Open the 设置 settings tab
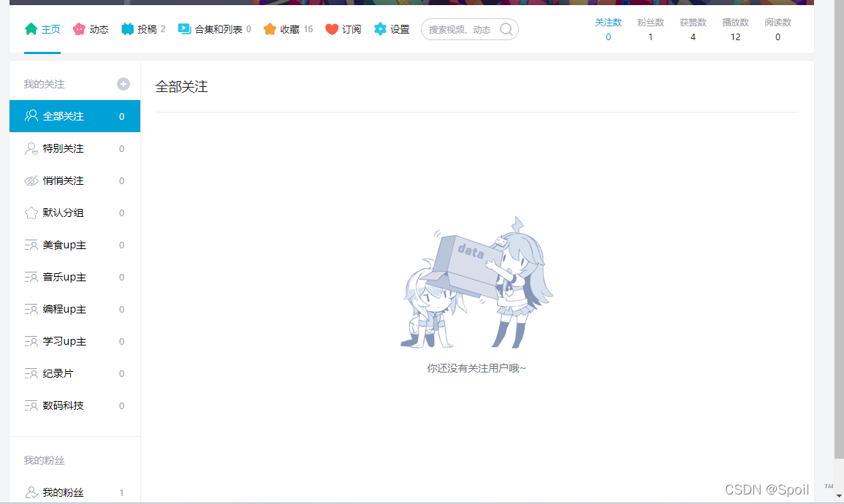The height and width of the screenshot is (504, 844). pyautogui.click(x=392, y=29)
